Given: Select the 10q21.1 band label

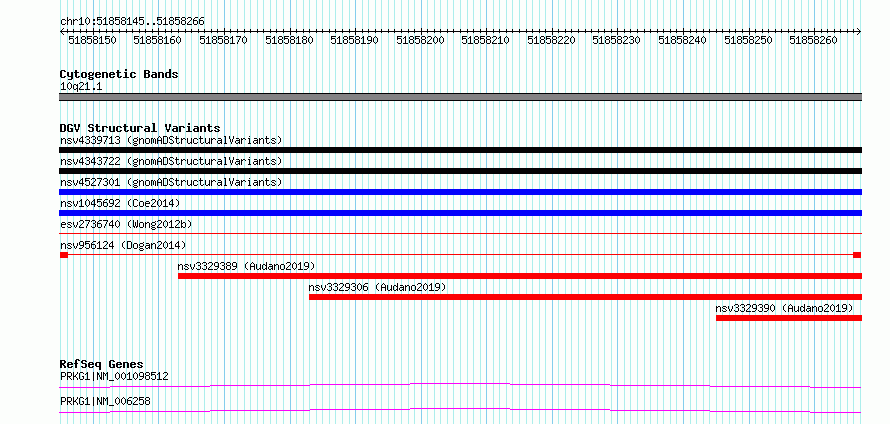Looking at the screenshot, I should [x=81, y=87].
